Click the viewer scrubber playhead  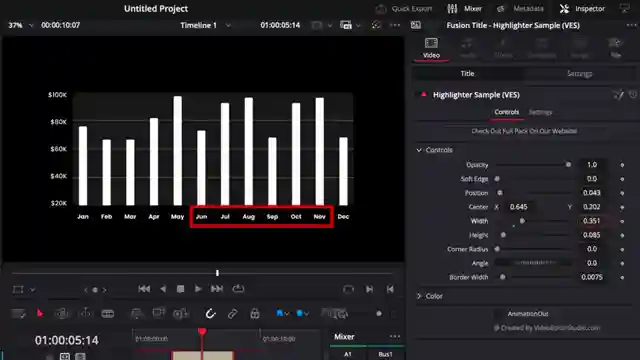coord(217,273)
